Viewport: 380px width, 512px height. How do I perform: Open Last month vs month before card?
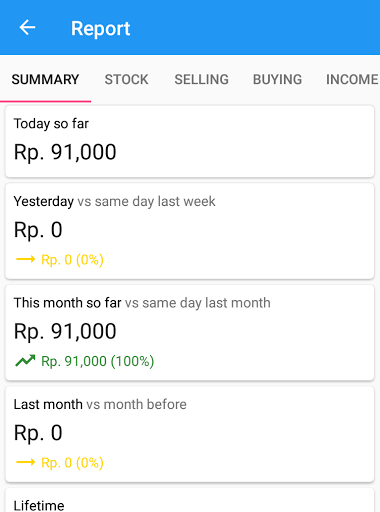pyautogui.click(x=190, y=434)
